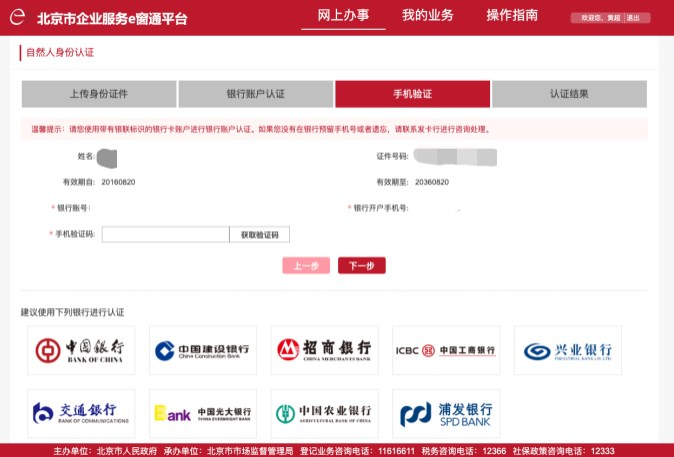Click the 中国农业银行 Agricultural Bank logo

pos(324,412)
